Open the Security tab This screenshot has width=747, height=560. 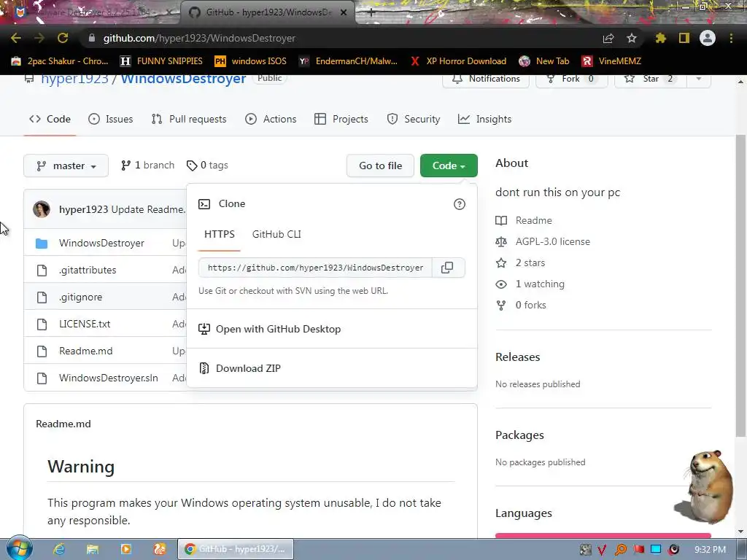(x=413, y=119)
